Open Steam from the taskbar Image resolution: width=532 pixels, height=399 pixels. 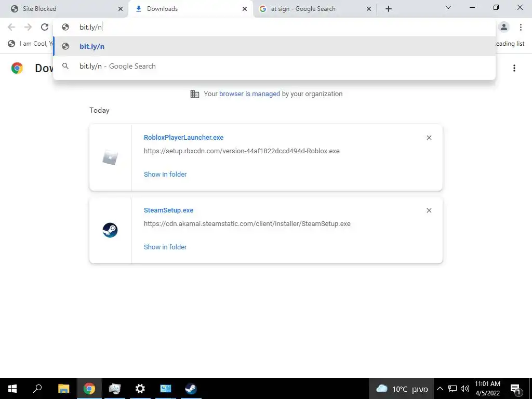coord(191,389)
